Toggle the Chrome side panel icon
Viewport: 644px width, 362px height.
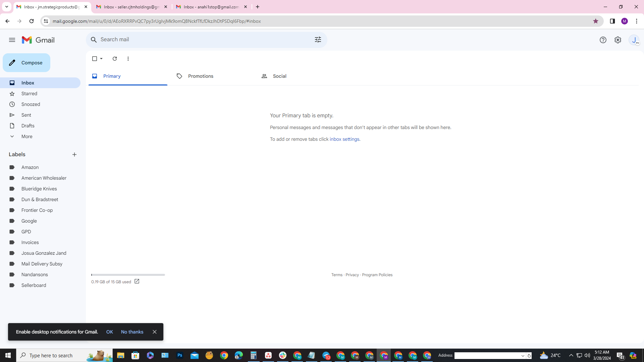tap(612, 21)
